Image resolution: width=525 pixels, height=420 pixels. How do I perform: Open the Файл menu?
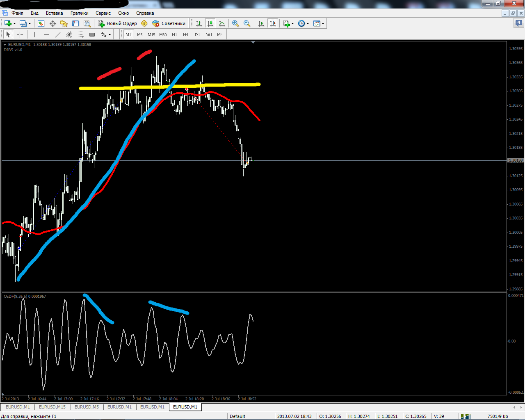pyautogui.click(x=18, y=13)
